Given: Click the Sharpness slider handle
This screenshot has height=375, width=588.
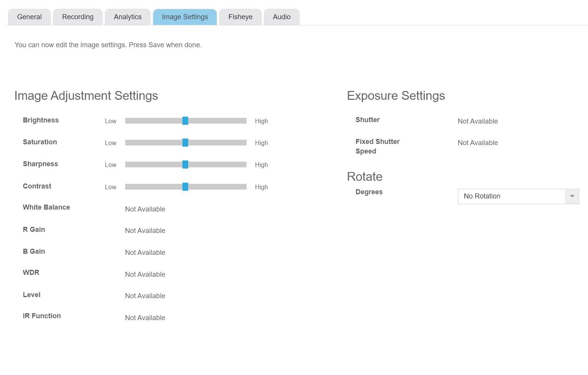Looking at the screenshot, I should point(185,165).
